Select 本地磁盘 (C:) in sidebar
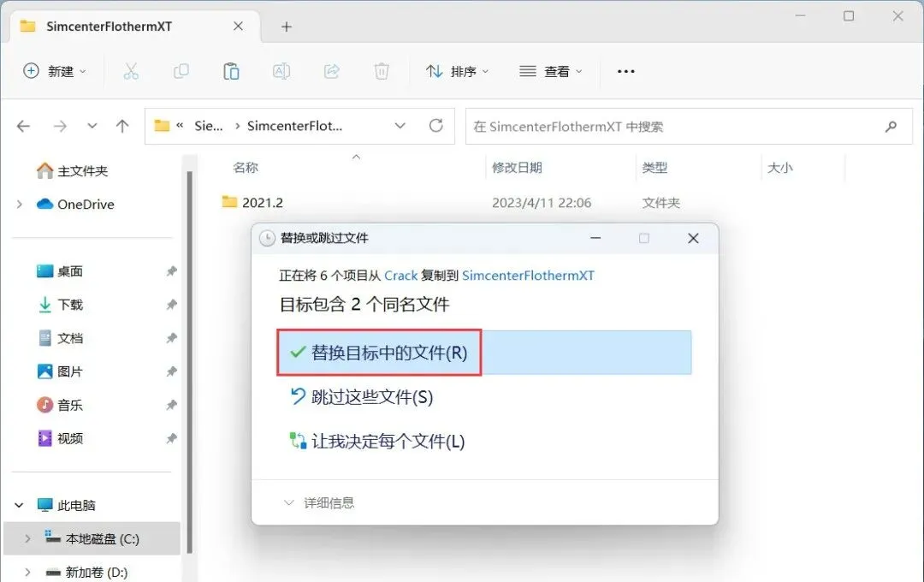The width and height of the screenshot is (924, 582). pos(92,538)
